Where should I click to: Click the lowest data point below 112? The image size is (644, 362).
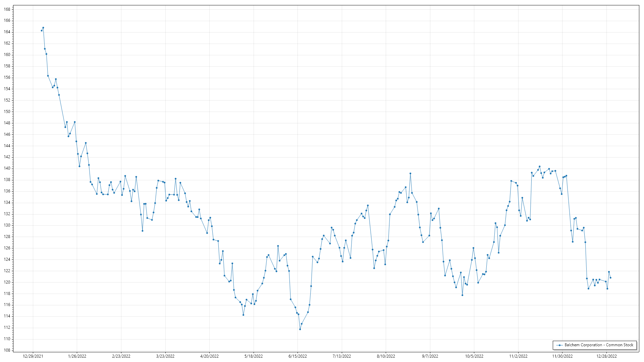tap(300, 329)
